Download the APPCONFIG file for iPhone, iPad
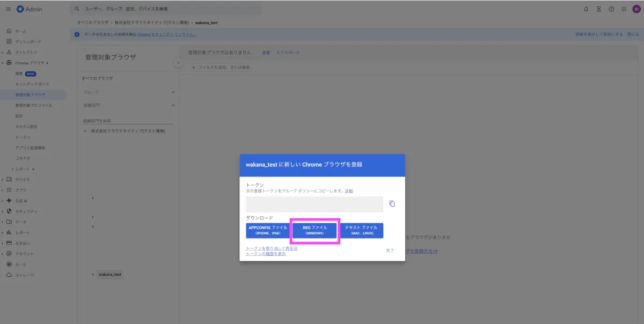 pos(268,230)
